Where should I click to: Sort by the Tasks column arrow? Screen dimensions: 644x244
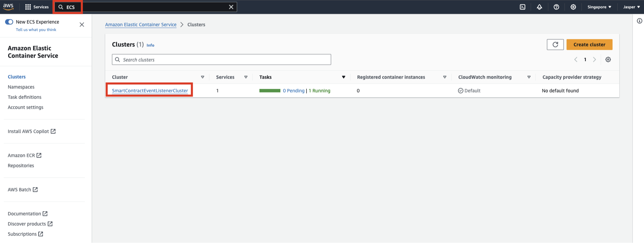click(344, 77)
